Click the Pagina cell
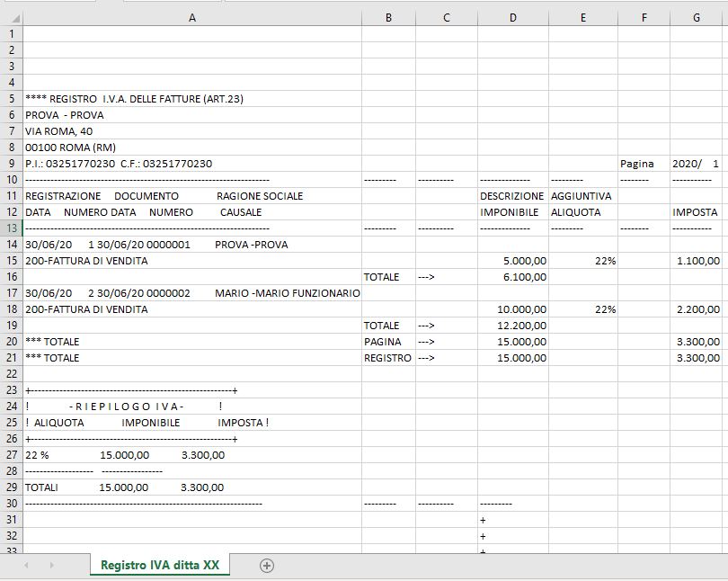Image resolution: width=728 pixels, height=581 pixels. point(644,164)
